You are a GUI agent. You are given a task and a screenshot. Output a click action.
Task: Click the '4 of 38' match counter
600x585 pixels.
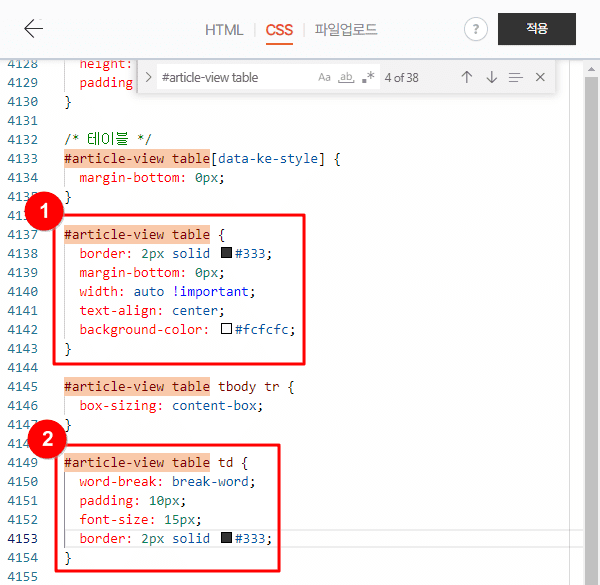click(401, 78)
